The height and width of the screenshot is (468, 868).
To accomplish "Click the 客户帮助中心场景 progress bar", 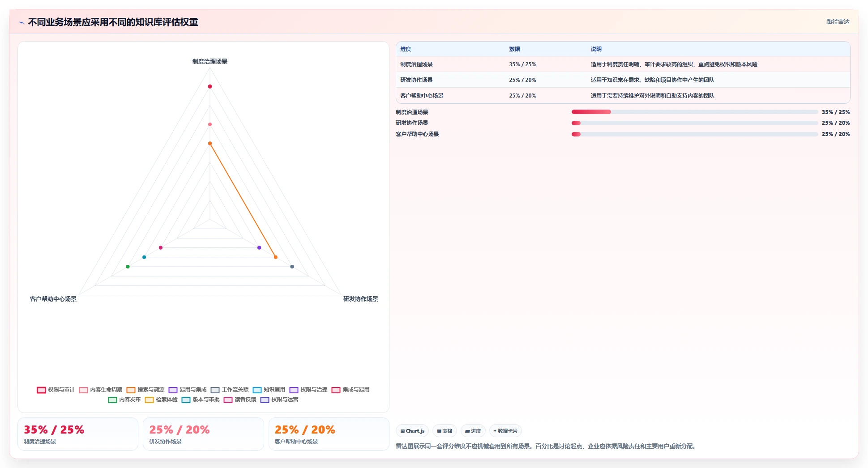I will click(694, 134).
